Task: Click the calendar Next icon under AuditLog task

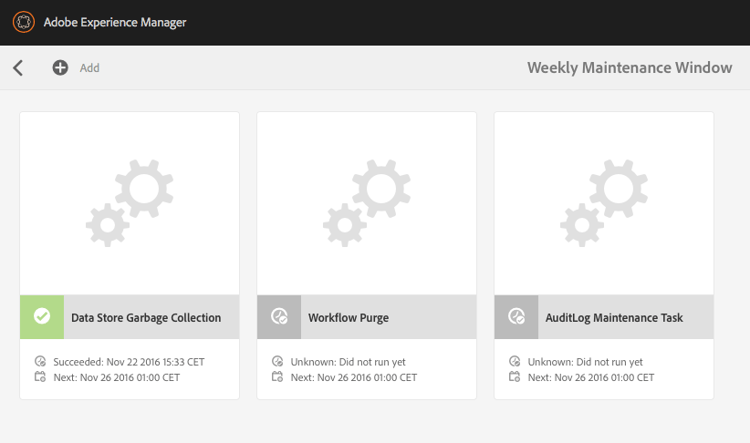Action: 515,377
